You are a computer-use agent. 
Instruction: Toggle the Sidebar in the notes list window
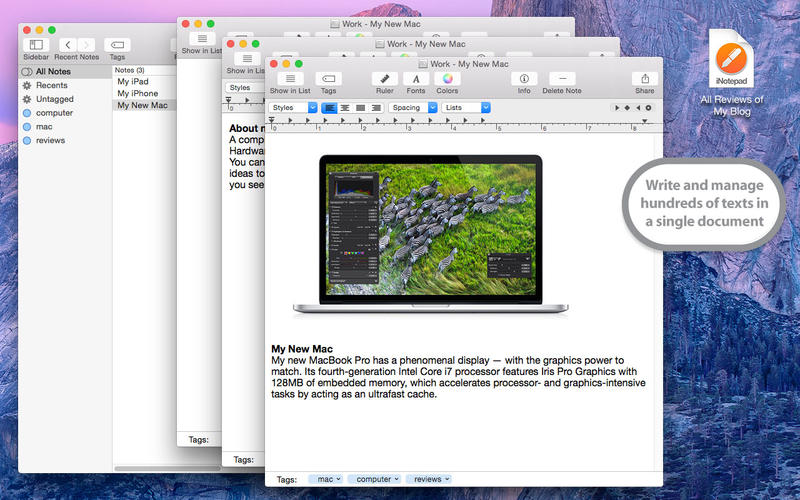[x=37, y=45]
